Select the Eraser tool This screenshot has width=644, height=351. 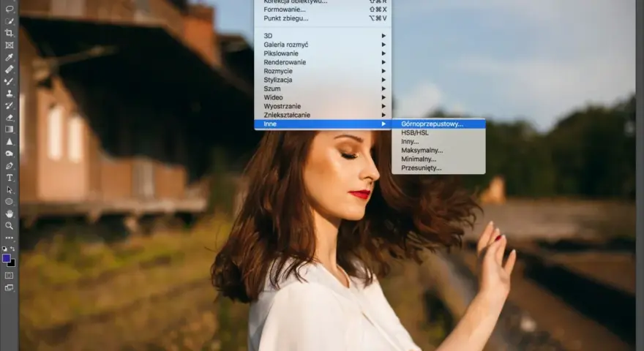pyautogui.click(x=9, y=118)
